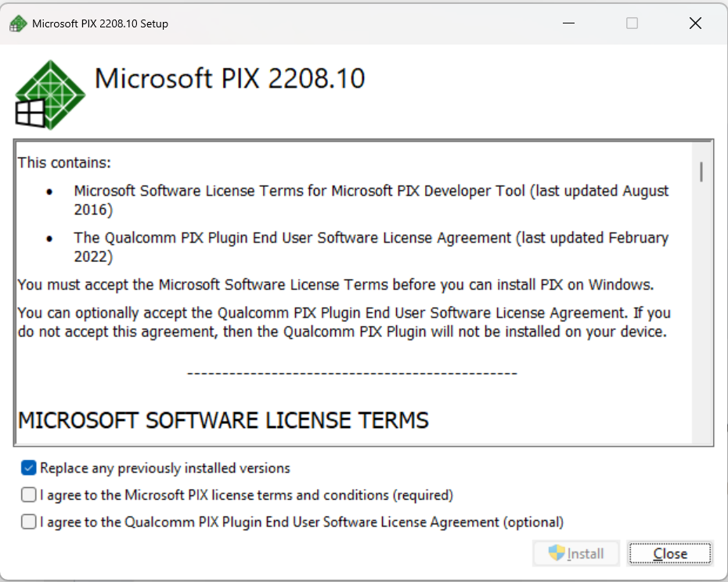
Task: Click the "This contains:" text
Action: click(64, 163)
